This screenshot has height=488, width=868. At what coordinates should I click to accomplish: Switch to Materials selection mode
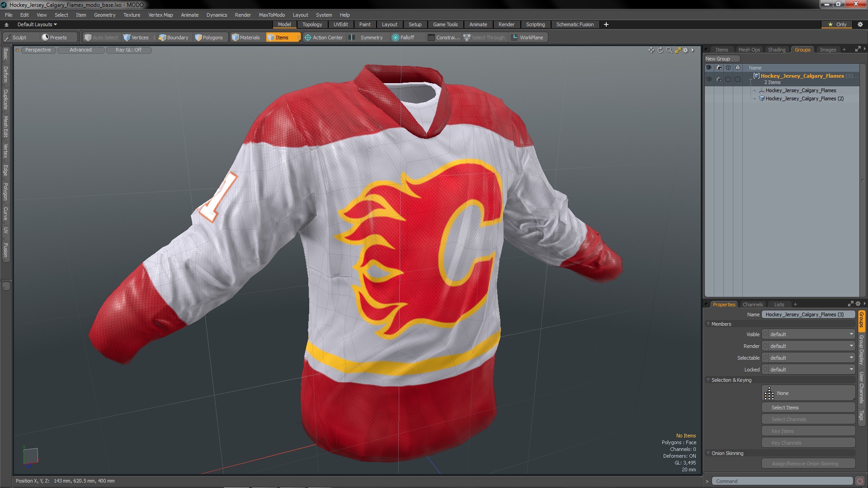pyautogui.click(x=246, y=38)
